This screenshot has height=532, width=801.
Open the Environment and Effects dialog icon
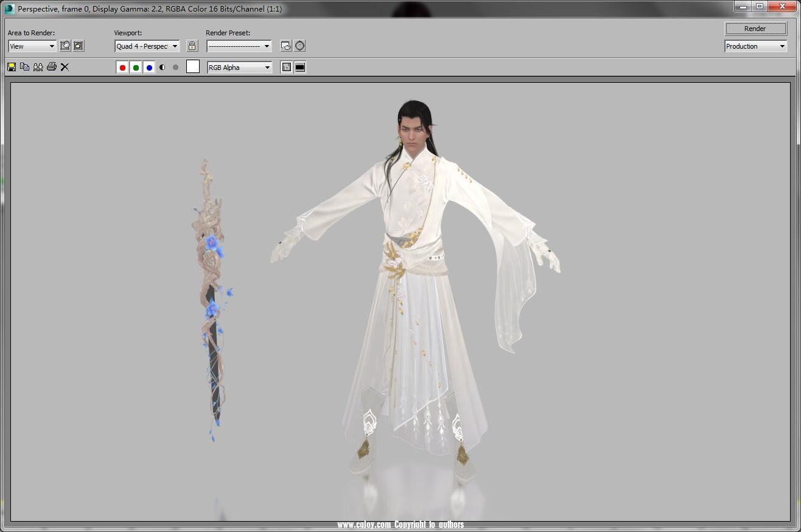(x=299, y=46)
